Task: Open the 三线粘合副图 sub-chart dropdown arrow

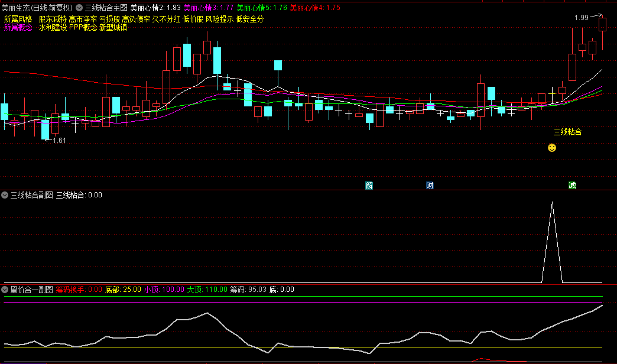Action: click(x=5, y=194)
